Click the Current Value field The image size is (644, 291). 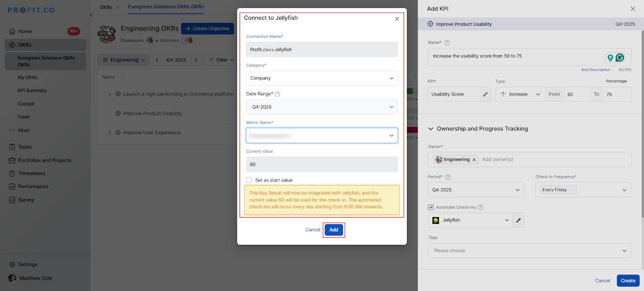click(322, 164)
